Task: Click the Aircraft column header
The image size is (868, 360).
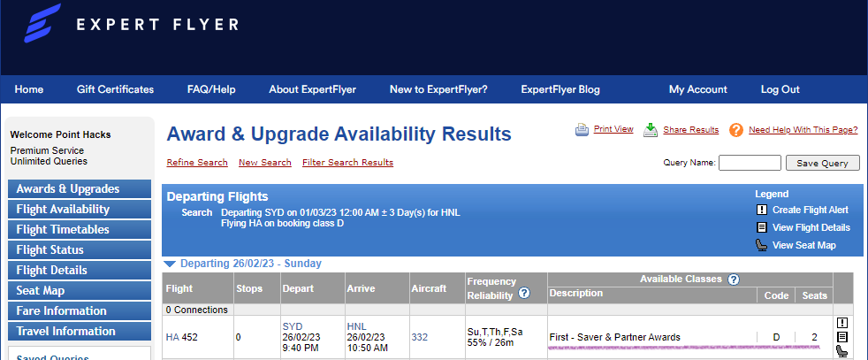Action: (x=429, y=288)
